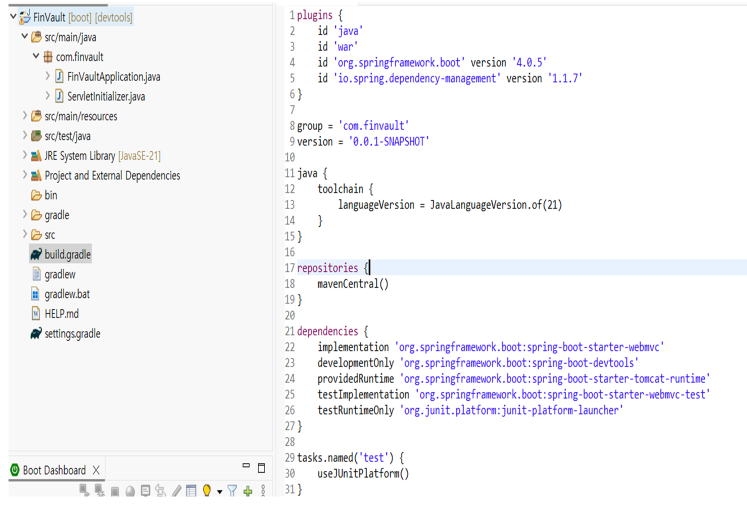Image resolution: width=747 pixels, height=526 pixels.
Task: Select settings.gradle in project tree
Action: pyautogui.click(x=72, y=334)
